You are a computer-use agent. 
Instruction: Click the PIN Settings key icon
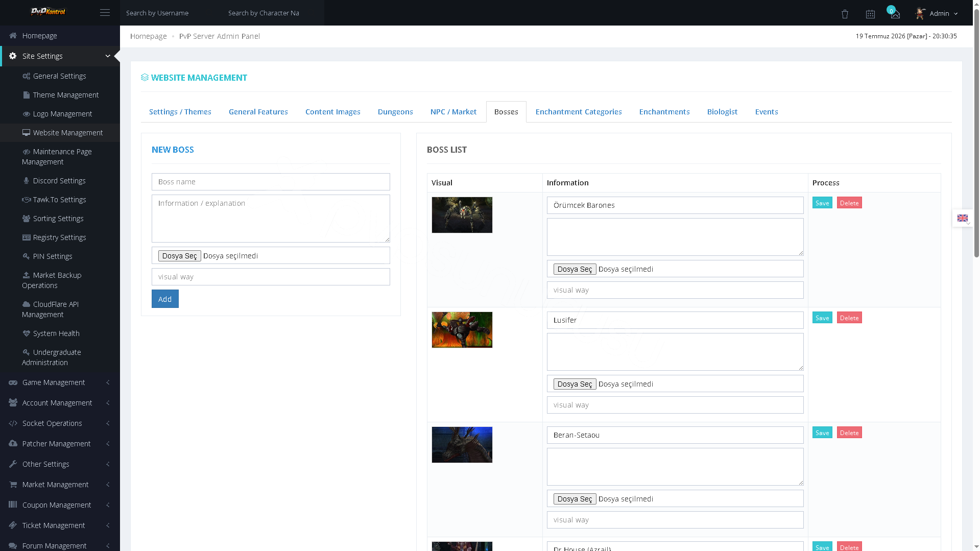[x=26, y=256]
